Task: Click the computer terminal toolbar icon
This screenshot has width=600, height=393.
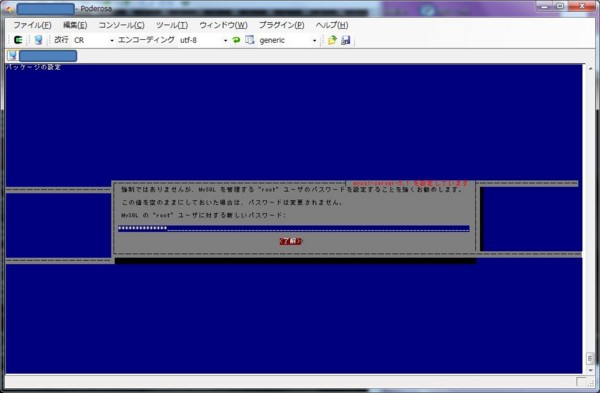Action: [x=38, y=40]
